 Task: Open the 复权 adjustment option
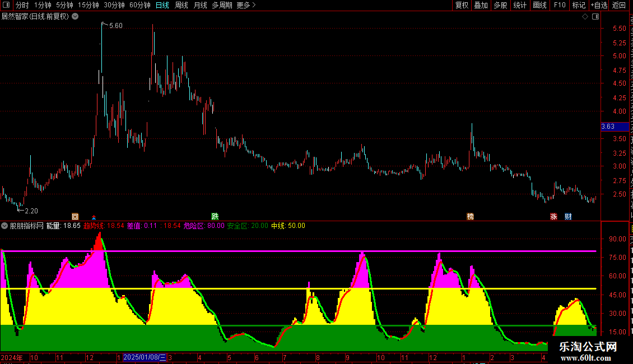click(x=462, y=5)
